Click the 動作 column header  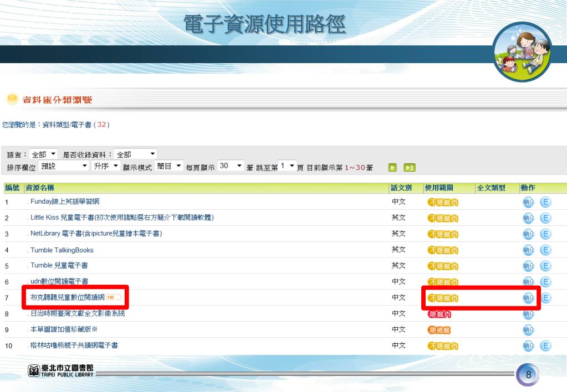[x=528, y=188]
